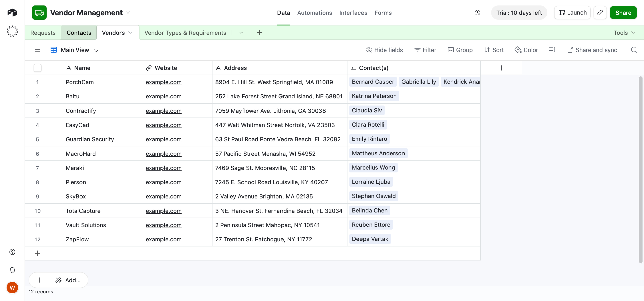Add a new field with plus icon
Image resolution: width=644 pixels, height=301 pixels.
tap(501, 68)
